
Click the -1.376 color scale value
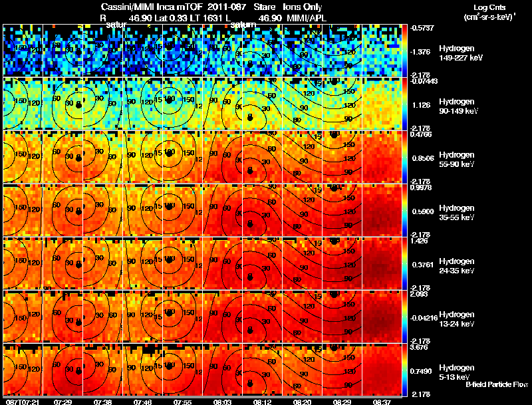(x=421, y=52)
